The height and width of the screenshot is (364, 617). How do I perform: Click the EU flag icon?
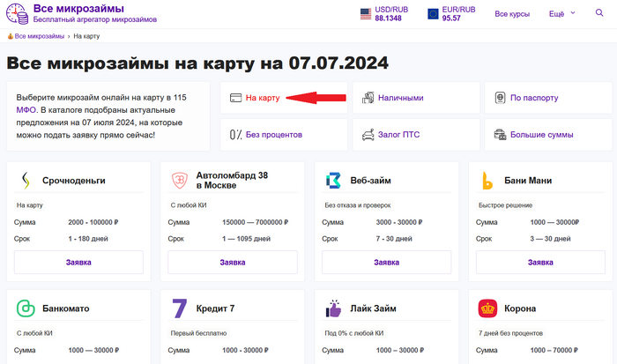click(x=433, y=14)
